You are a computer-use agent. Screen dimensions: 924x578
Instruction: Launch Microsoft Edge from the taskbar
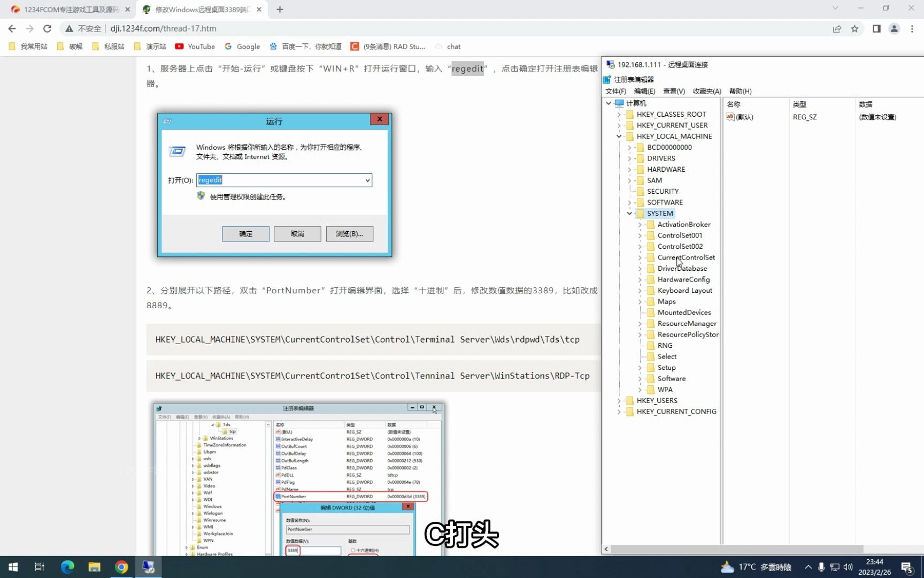[x=67, y=567]
